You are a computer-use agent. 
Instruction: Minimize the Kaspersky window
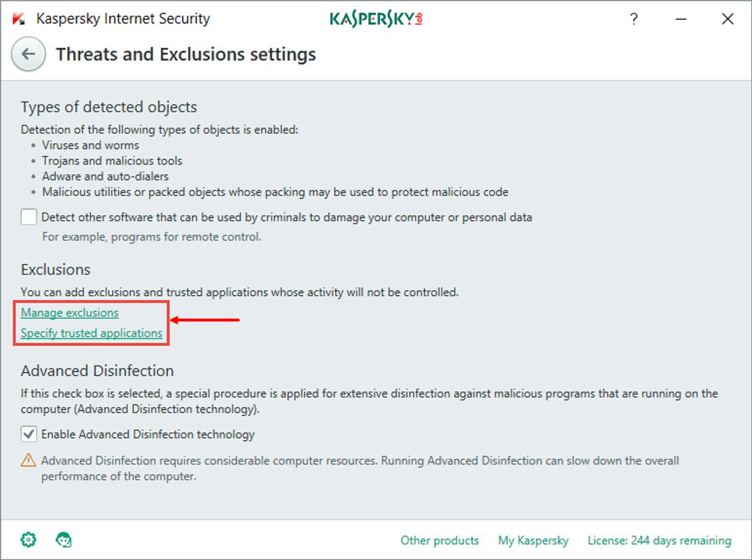[x=681, y=19]
